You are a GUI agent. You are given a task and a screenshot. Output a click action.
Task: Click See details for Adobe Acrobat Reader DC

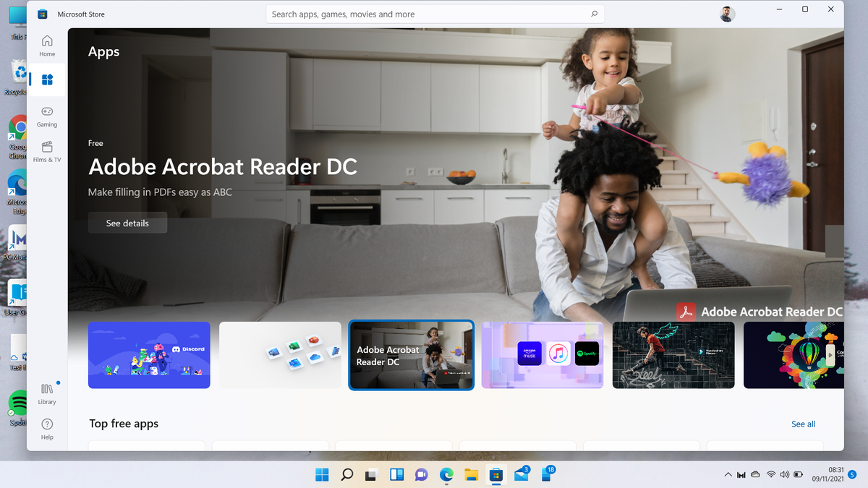point(127,223)
